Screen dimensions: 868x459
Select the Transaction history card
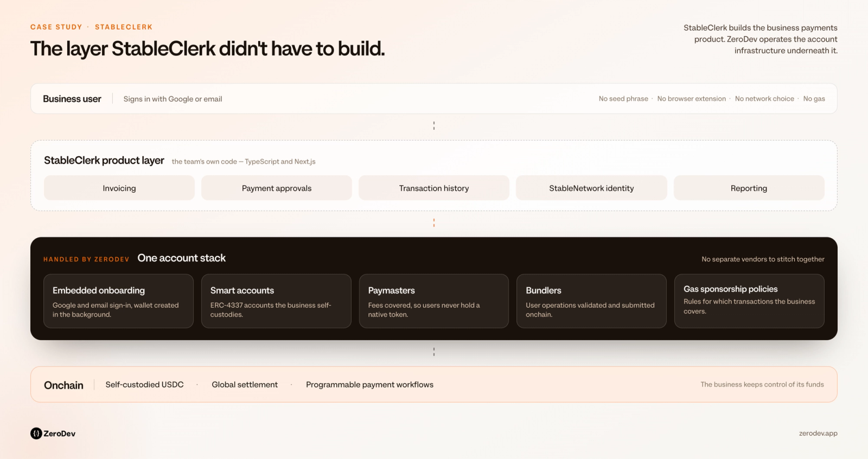434,188
